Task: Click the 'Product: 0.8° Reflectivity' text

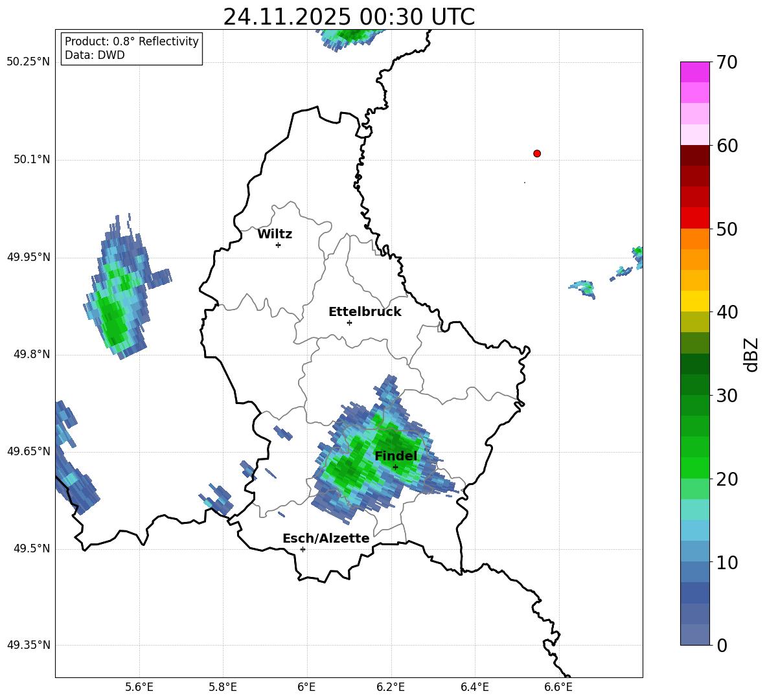Action: pyautogui.click(x=132, y=41)
